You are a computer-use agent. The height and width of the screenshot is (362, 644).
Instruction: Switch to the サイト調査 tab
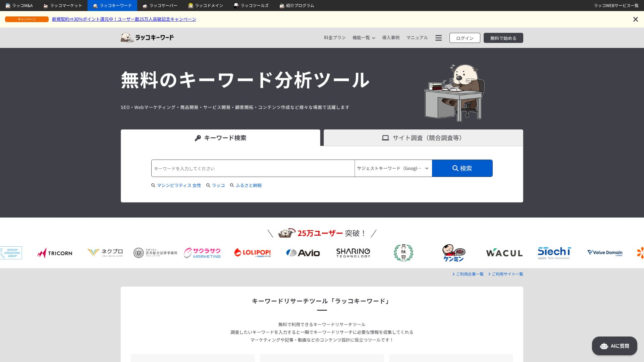point(423,138)
